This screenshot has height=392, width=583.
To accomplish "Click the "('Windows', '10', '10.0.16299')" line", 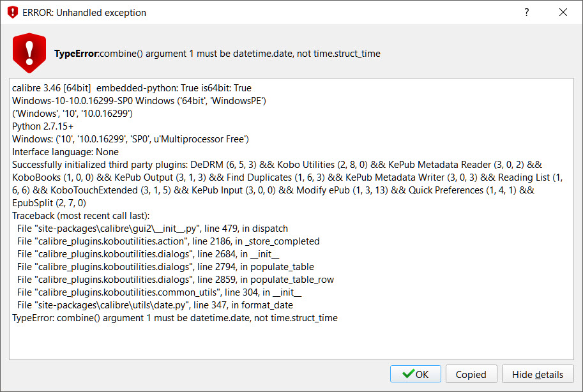I will [73, 114].
